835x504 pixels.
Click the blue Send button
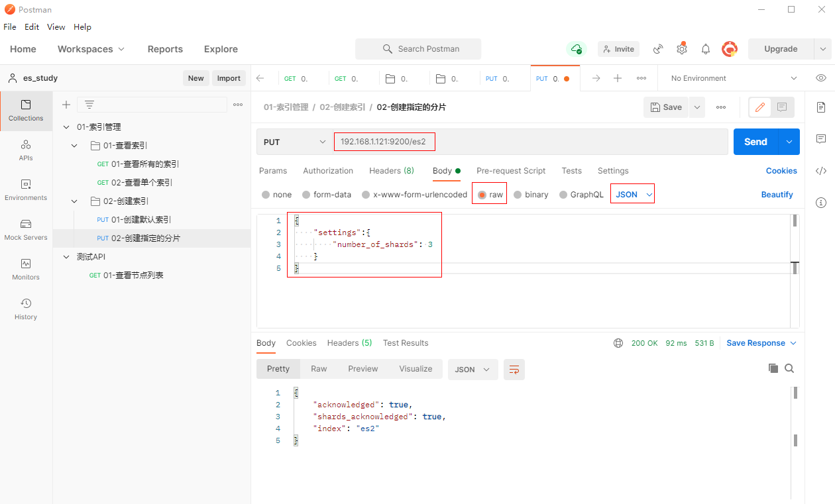[x=755, y=142]
